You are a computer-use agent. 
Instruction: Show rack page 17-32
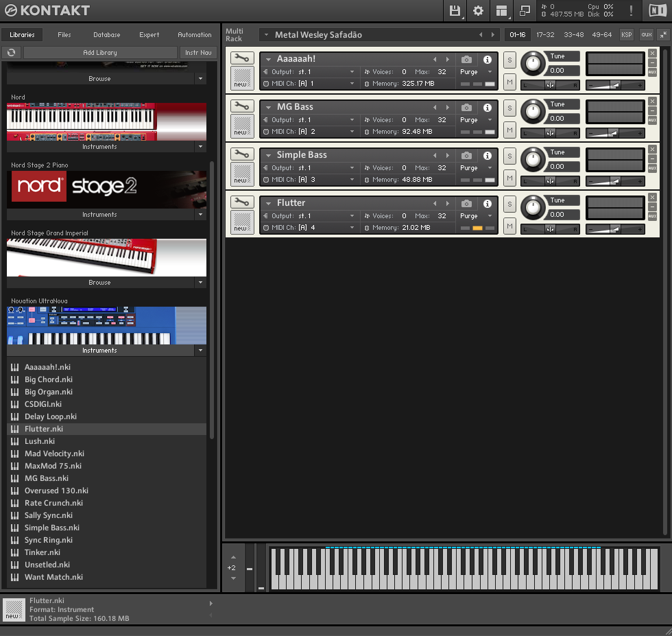point(545,35)
